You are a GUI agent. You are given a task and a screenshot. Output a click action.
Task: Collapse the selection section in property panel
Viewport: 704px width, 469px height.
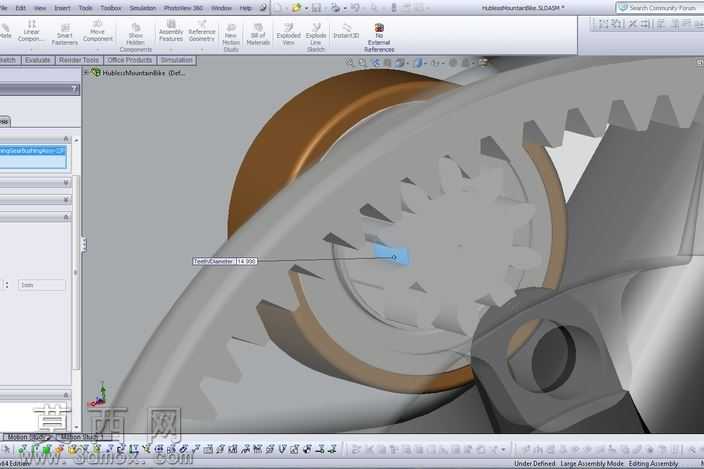point(66,139)
